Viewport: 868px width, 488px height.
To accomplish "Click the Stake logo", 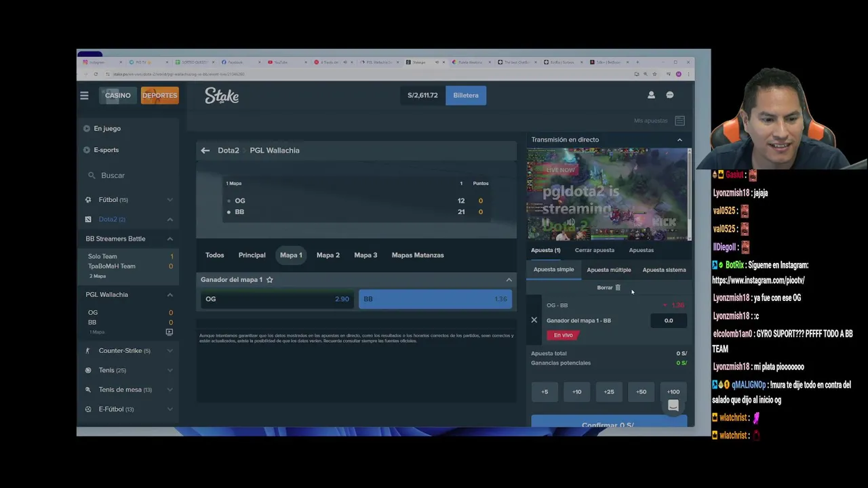I will click(x=222, y=96).
